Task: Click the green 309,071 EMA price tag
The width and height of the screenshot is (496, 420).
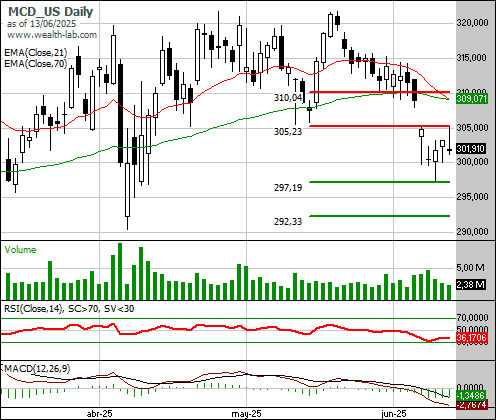Action: (x=472, y=99)
